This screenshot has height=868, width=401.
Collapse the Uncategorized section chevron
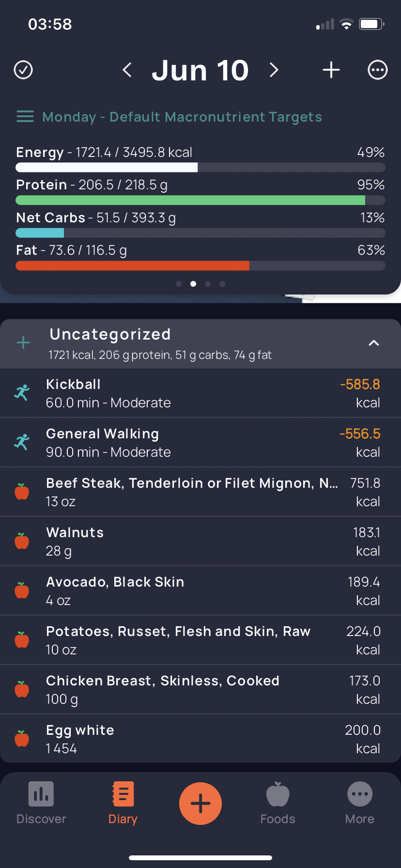(x=373, y=343)
